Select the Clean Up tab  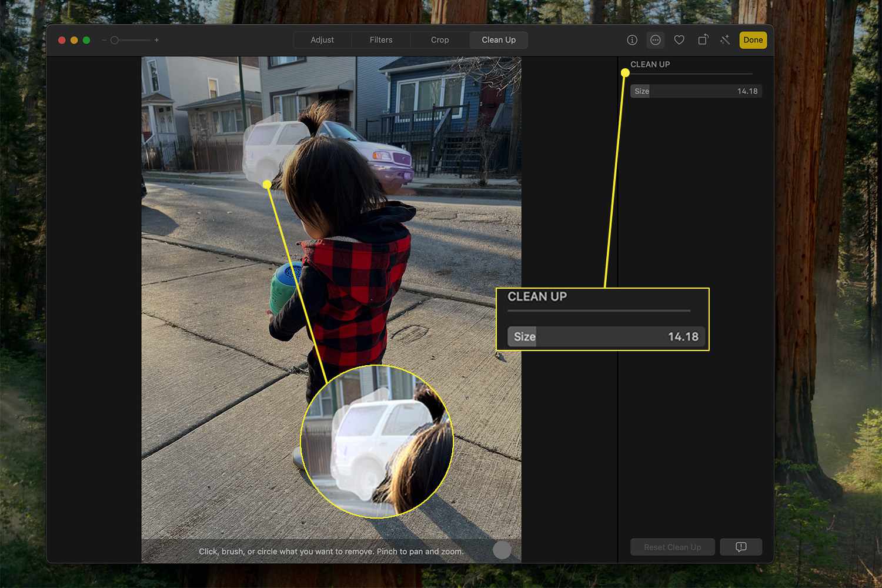pyautogui.click(x=499, y=40)
